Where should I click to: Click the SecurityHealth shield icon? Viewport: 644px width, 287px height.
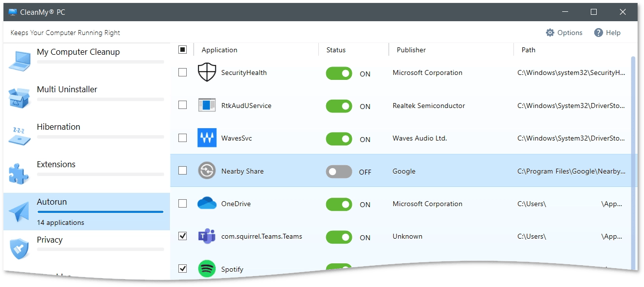click(207, 72)
